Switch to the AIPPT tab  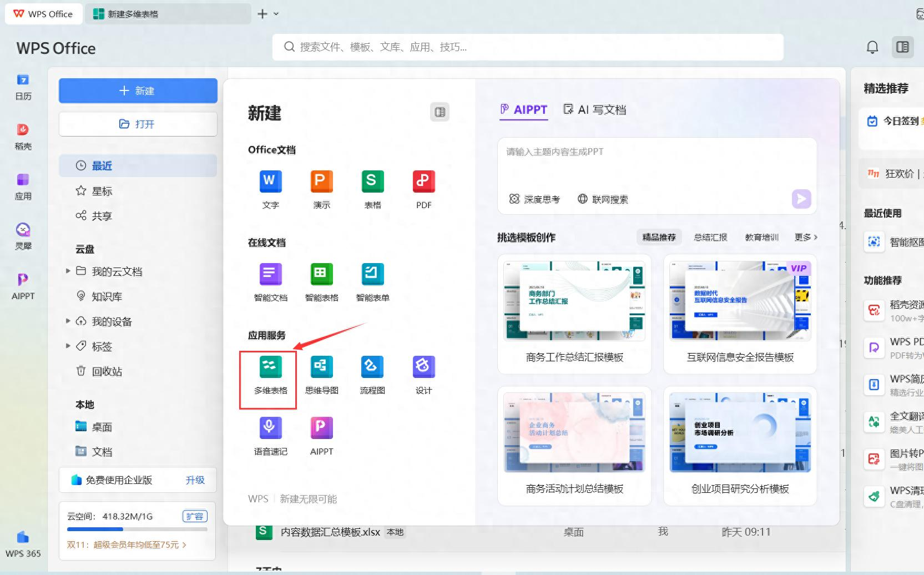pos(524,110)
